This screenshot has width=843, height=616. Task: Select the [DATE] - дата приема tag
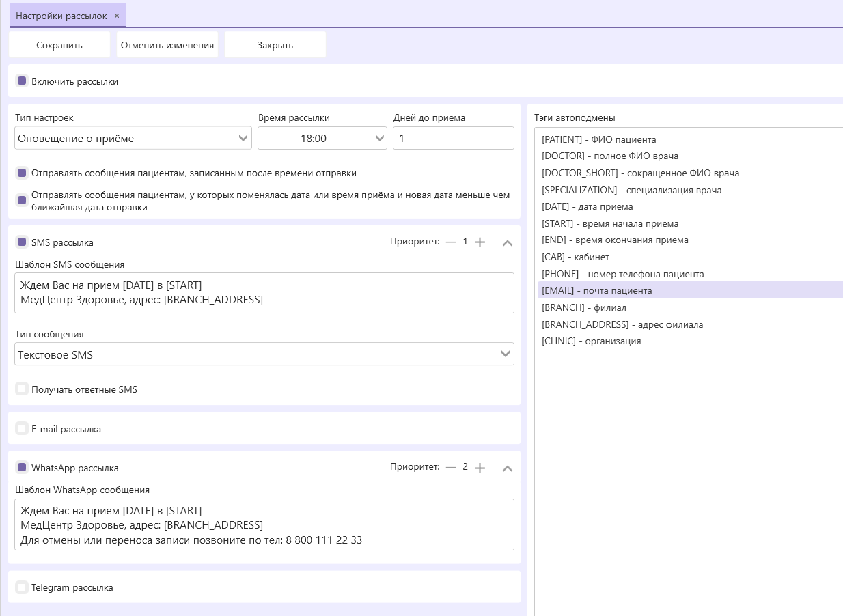pos(690,206)
